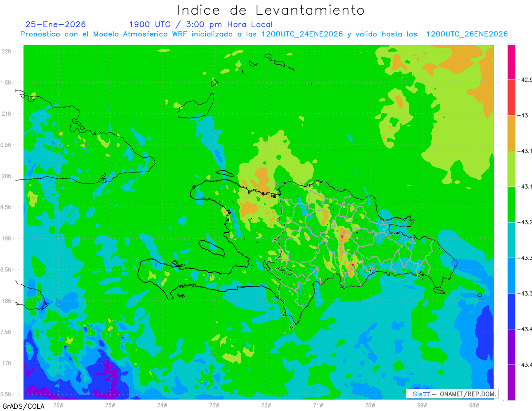The height and width of the screenshot is (411, 532).
Task: Click the '68W' longitude label
Action: click(x=474, y=405)
